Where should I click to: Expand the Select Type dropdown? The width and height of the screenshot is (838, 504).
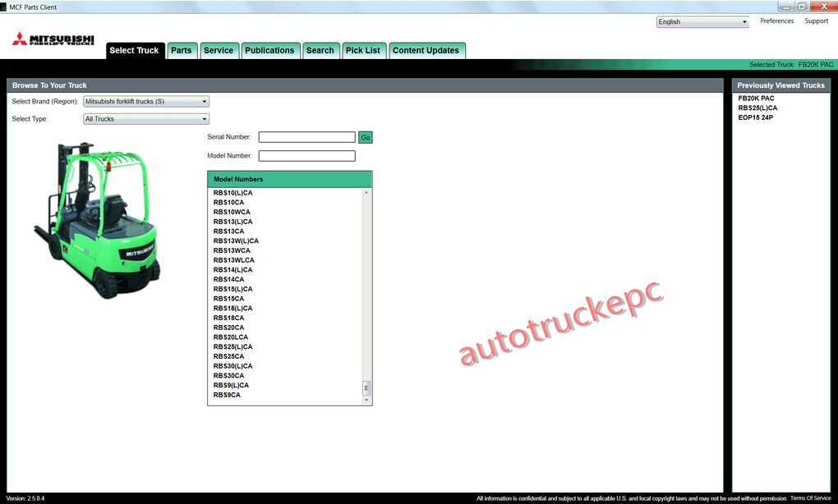tap(146, 119)
